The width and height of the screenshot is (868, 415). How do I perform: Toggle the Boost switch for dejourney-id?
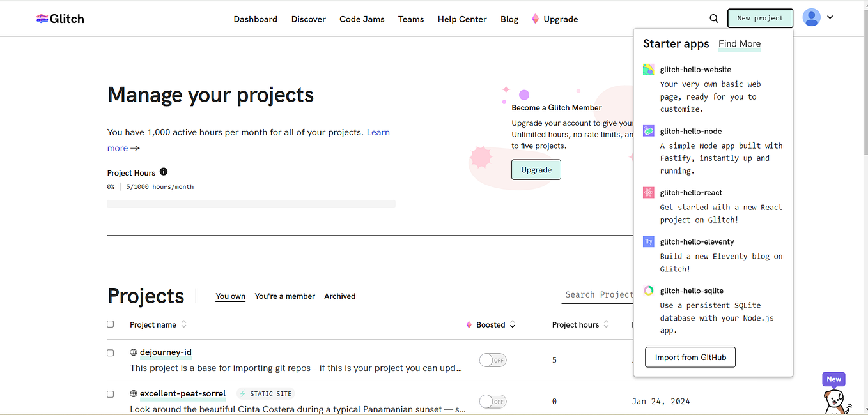492,360
